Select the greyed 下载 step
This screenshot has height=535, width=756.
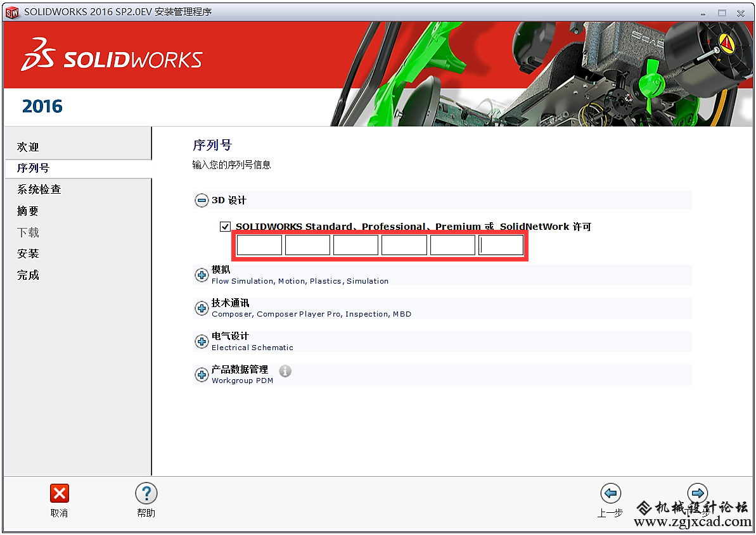(x=28, y=232)
